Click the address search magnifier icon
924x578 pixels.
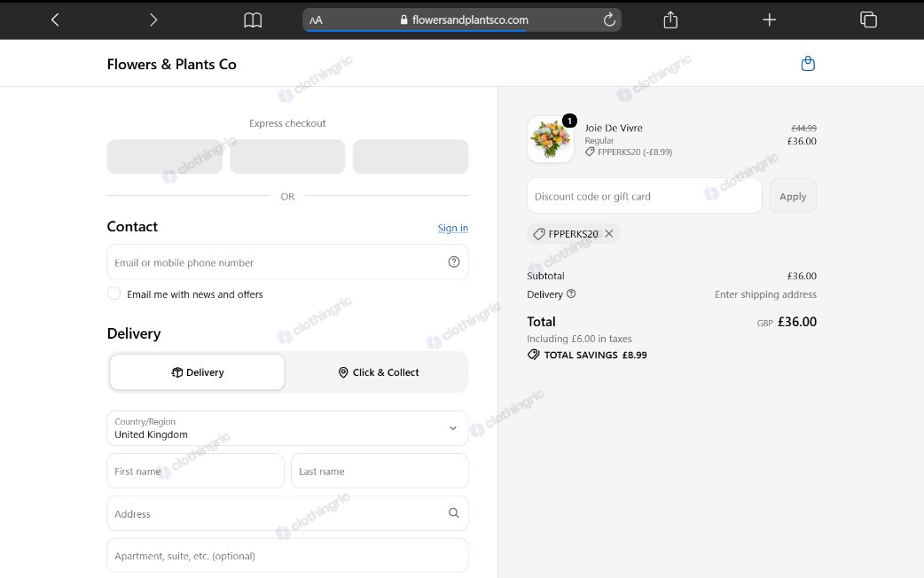pyautogui.click(x=454, y=513)
